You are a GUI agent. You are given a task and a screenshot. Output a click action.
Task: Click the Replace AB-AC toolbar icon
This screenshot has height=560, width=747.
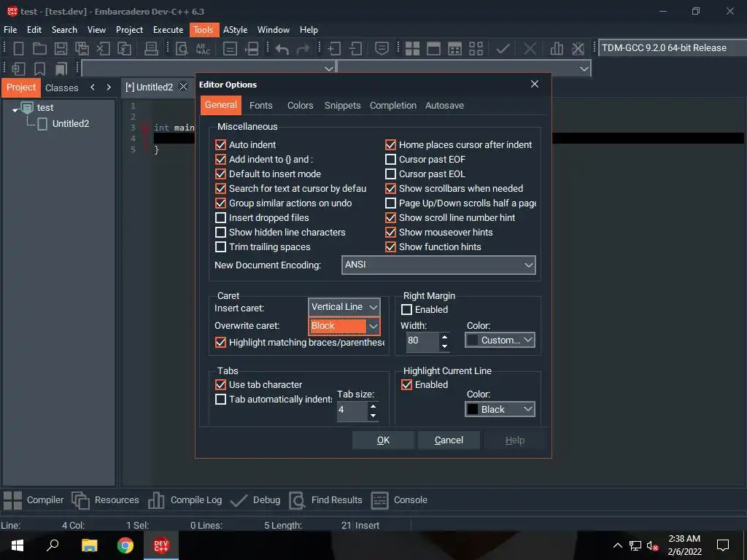click(203, 49)
